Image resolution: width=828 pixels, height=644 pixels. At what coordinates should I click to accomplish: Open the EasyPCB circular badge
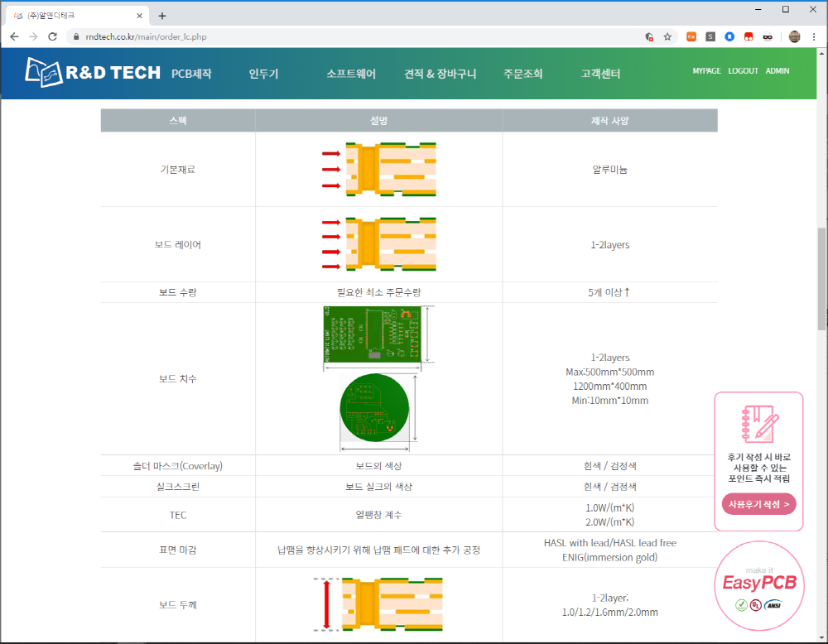pyautogui.click(x=758, y=585)
